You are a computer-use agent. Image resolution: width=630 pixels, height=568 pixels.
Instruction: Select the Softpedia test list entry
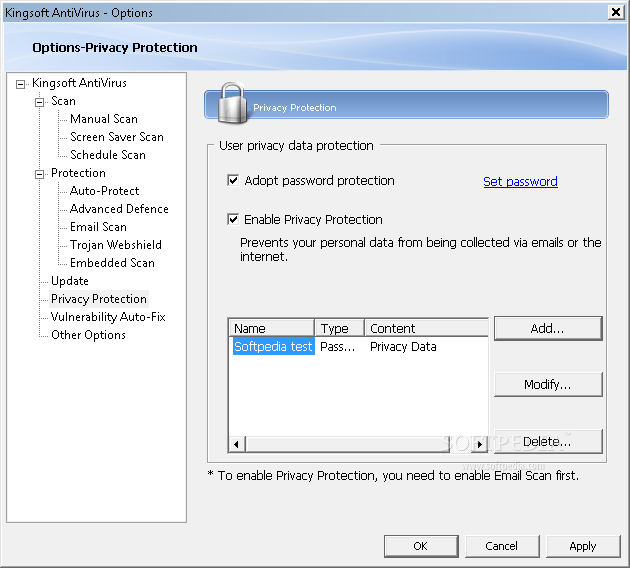pos(274,346)
